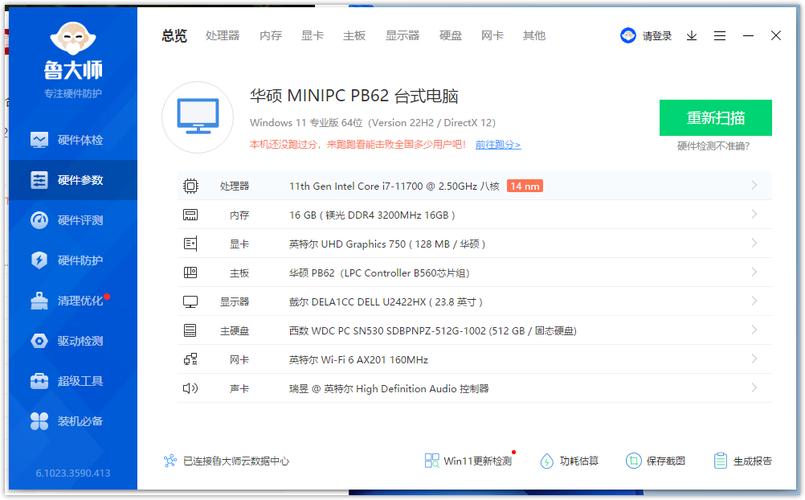Switch to the 其他 tab
Image resolution: width=805 pixels, height=500 pixels.
[534, 35]
